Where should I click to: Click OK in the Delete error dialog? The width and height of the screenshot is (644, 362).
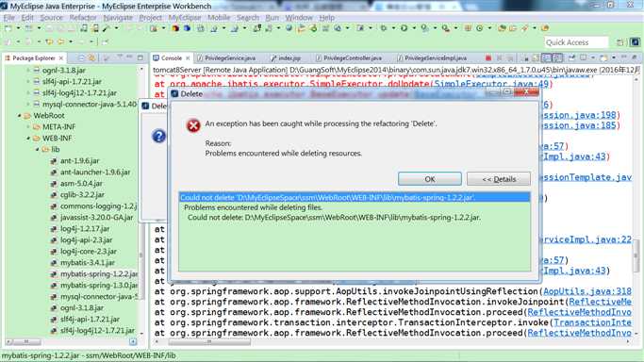click(430, 179)
